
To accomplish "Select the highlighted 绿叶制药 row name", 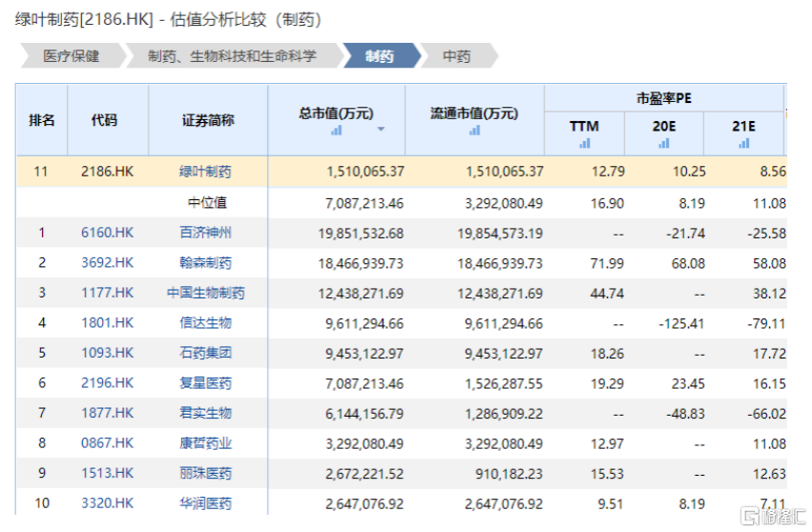I will tap(205, 172).
